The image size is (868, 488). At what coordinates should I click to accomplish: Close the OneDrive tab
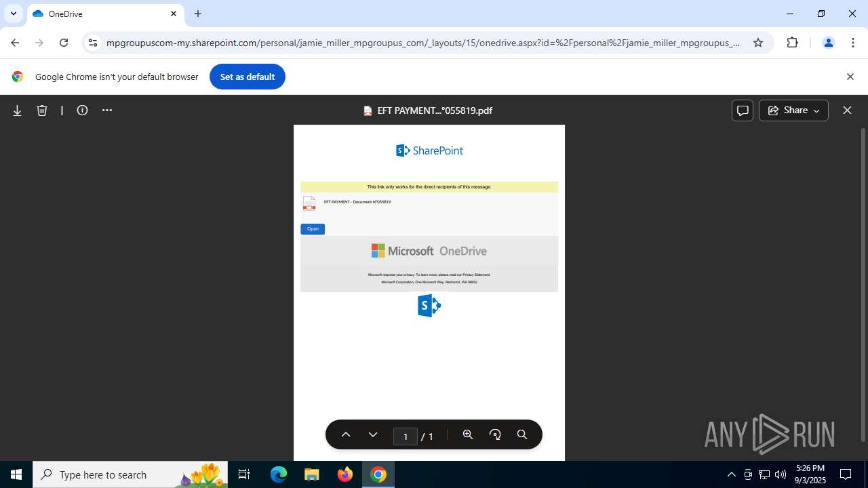174,14
